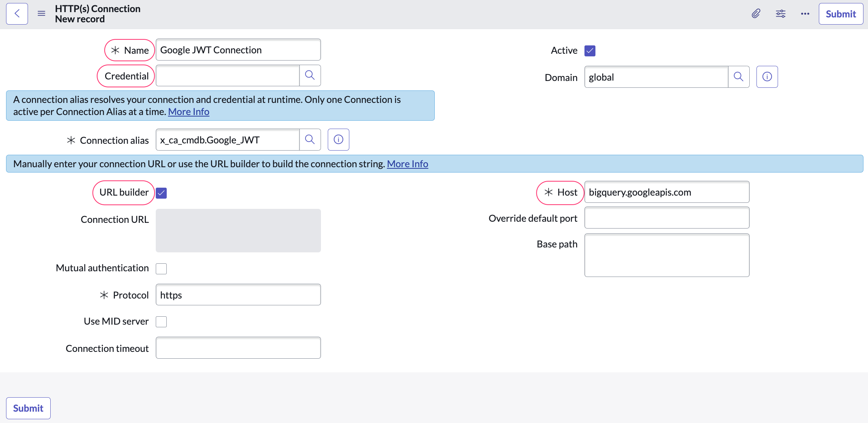Screen dimensions: 868x423
Task: Click the more options ellipsis icon
Action: tap(805, 14)
